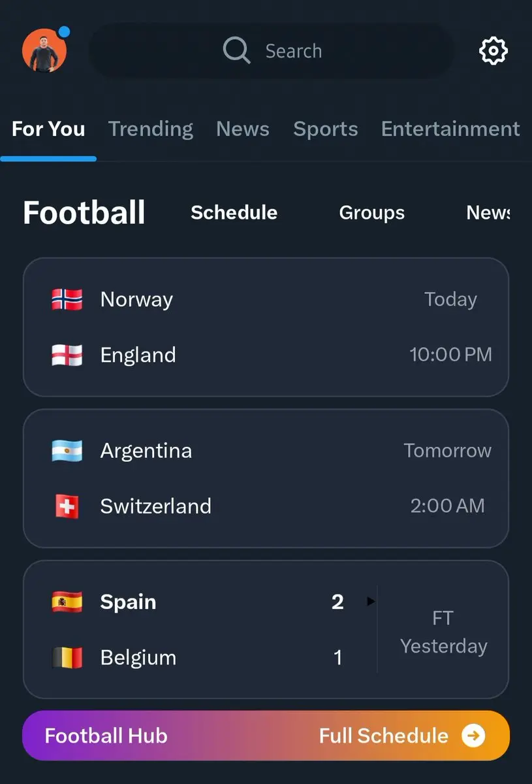Open the Sports tab
Image resolution: width=532 pixels, height=784 pixels.
(x=326, y=129)
